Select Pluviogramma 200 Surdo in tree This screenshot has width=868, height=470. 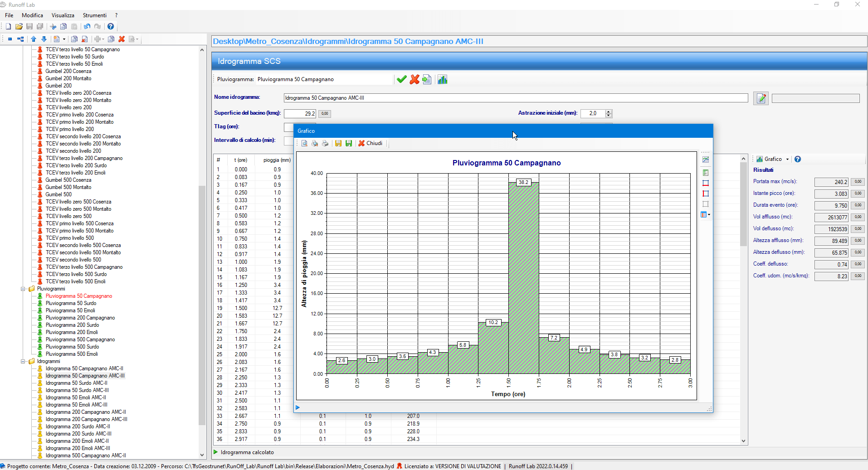(72, 325)
